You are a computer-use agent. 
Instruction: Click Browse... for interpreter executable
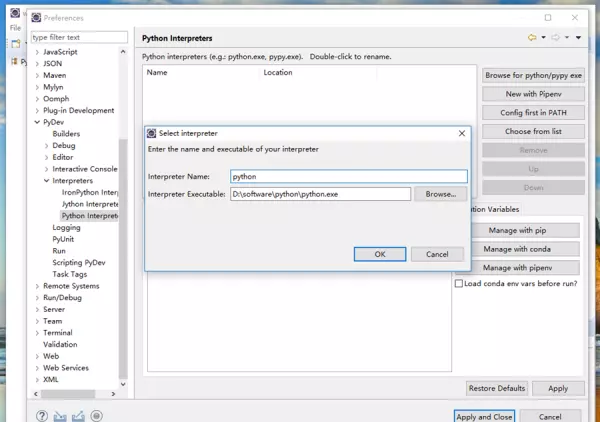440,194
